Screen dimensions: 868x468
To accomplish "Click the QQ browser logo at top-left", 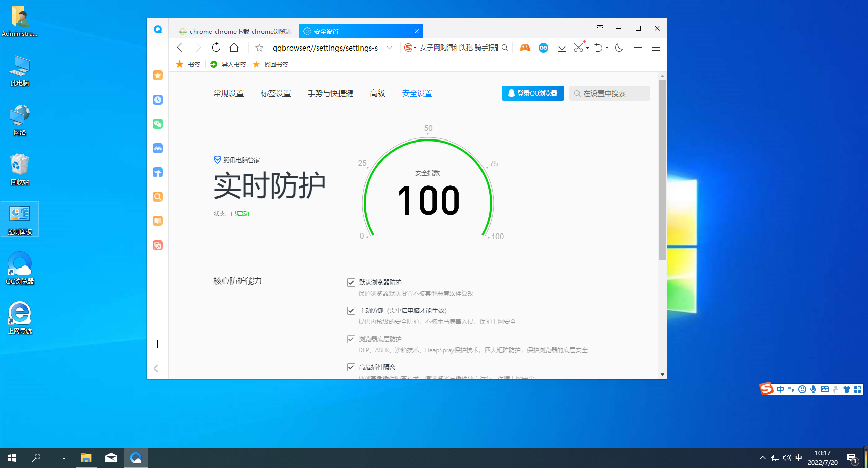I will pyautogui.click(x=158, y=29).
